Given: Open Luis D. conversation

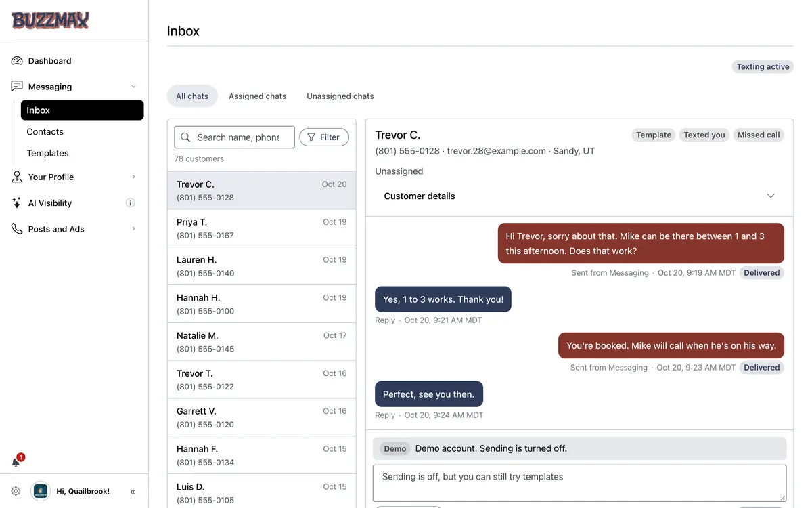Looking at the screenshot, I should click(262, 492).
